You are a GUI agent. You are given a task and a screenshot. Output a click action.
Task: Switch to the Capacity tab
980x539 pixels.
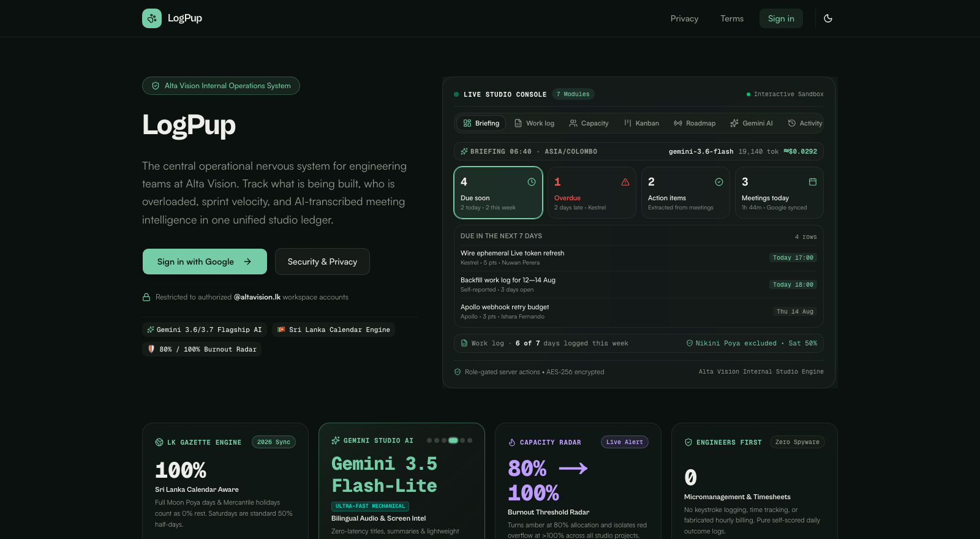tap(589, 123)
